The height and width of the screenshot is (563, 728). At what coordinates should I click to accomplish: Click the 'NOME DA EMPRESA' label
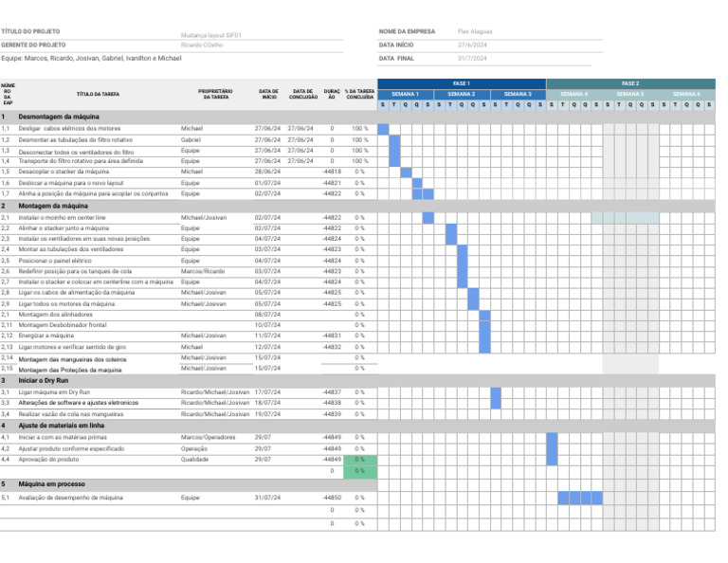click(x=408, y=31)
